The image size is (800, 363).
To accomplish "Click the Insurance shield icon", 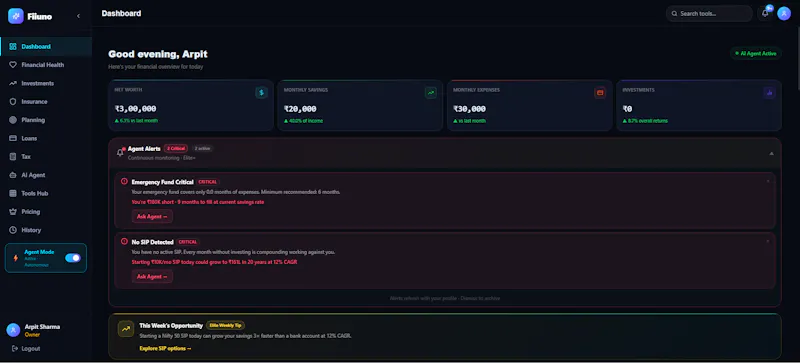I will 13,102.
